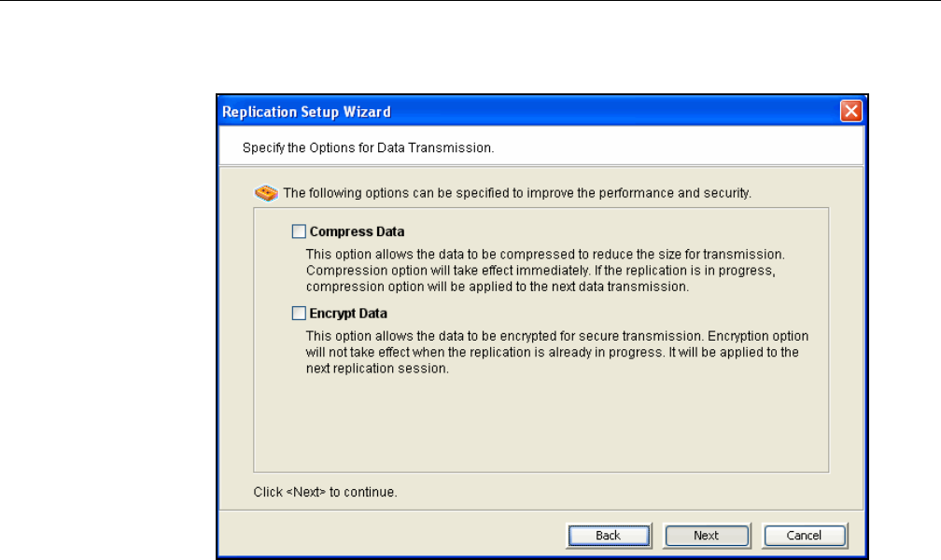Click the Replication Setup Wizard title bar
The width and height of the screenshot is (941, 560).
(560, 112)
